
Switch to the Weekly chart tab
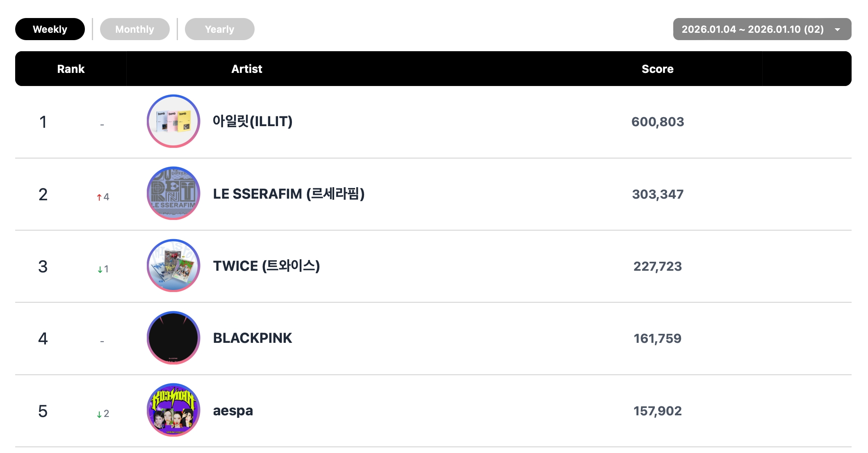tap(50, 29)
